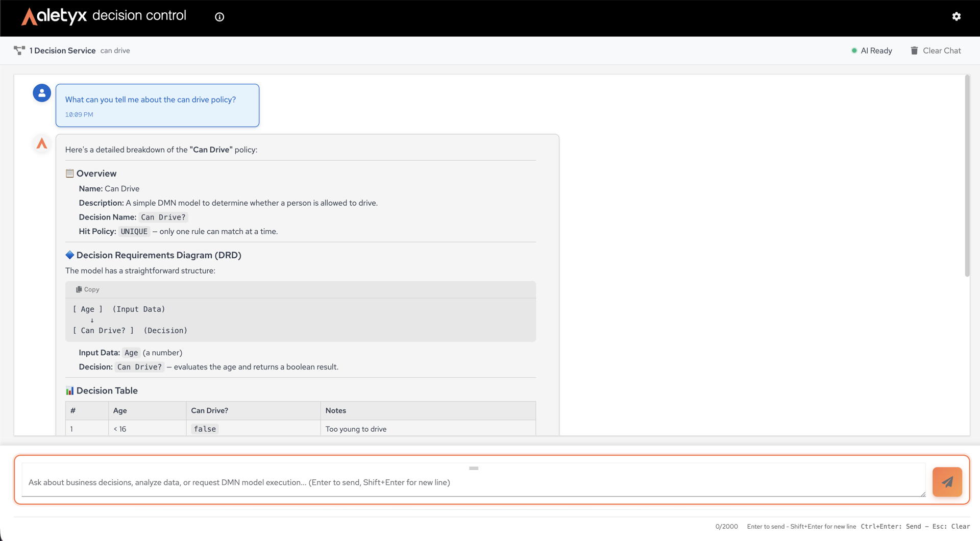The height and width of the screenshot is (541, 980).
Task: Click the Aletyx assistant avatar icon
Action: (42, 143)
